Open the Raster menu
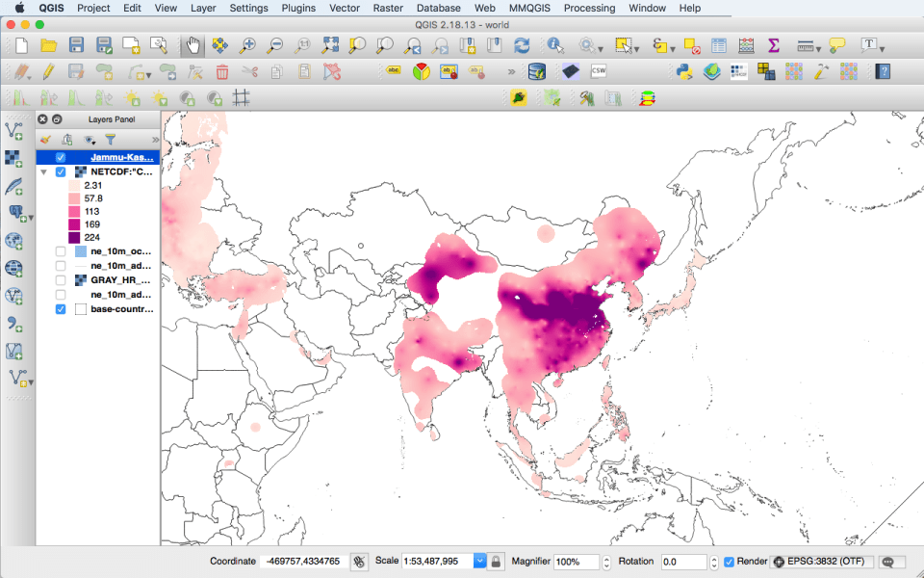 pyautogui.click(x=388, y=8)
